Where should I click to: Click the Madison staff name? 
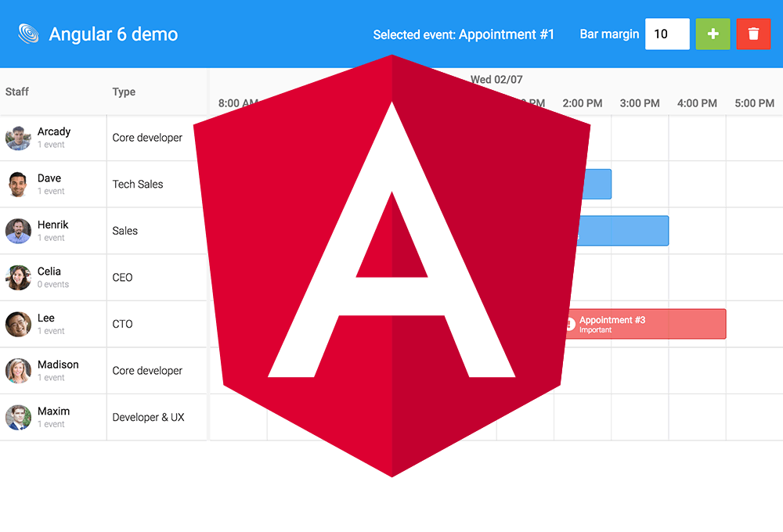[x=58, y=365]
